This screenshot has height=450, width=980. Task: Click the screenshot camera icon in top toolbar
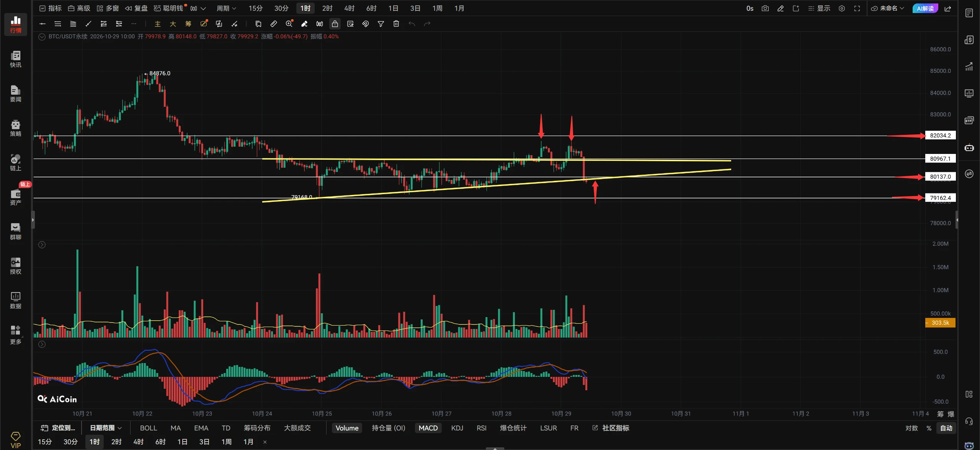(x=765, y=8)
